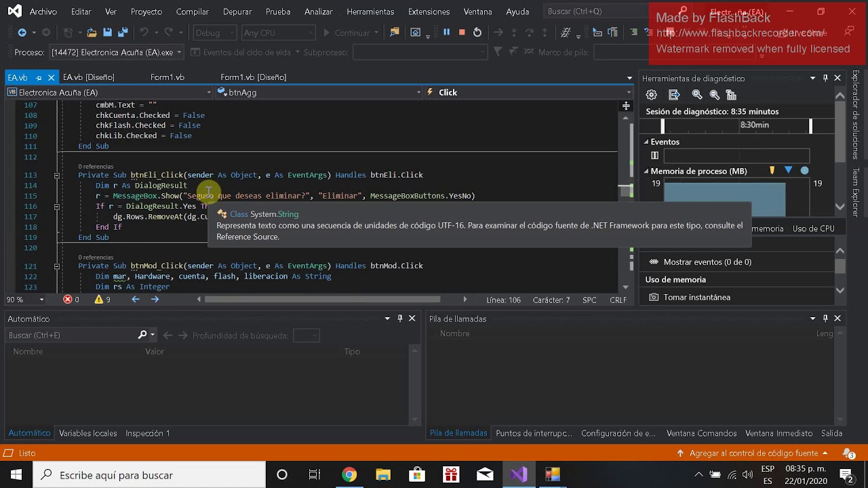Screen dimensions: 868x488
Task: Click the Tomar instantánea camera button
Action: click(690, 297)
